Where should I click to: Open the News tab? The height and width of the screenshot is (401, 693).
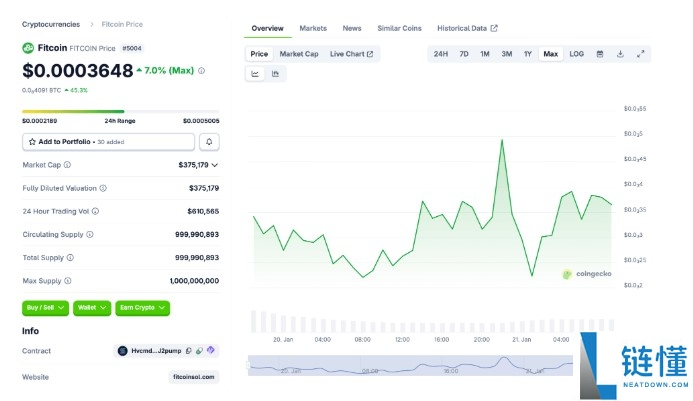352,28
